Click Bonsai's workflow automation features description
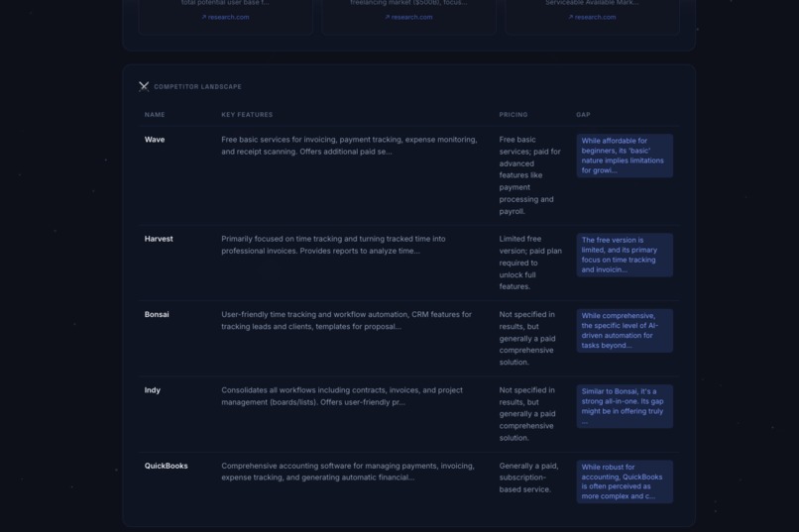799x532 pixels. click(x=347, y=321)
